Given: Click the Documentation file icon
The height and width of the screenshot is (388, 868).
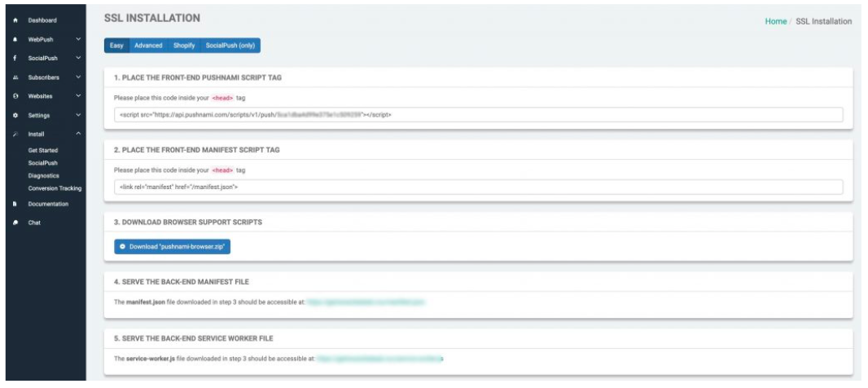Looking at the screenshot, I should tap(15, 204).
